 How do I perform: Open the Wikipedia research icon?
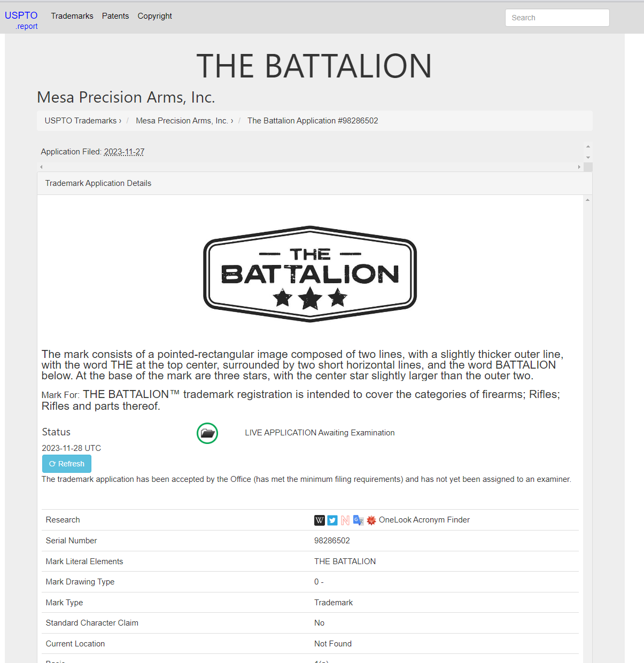click(x=320, y=520)
